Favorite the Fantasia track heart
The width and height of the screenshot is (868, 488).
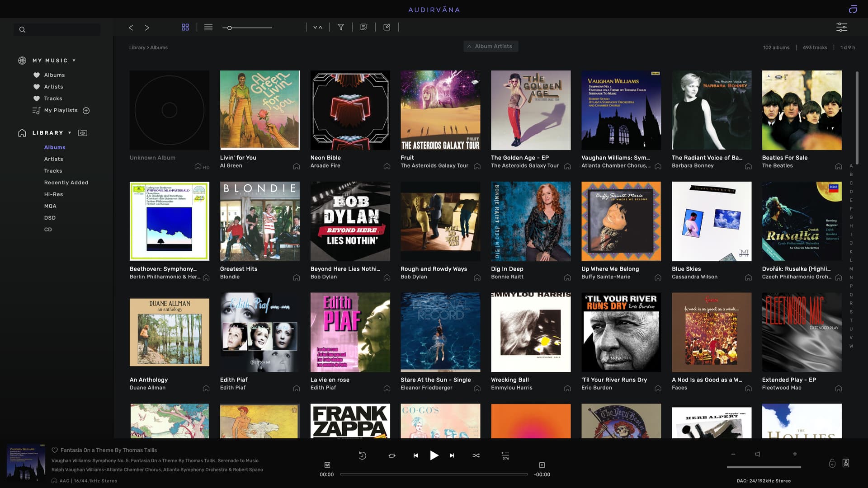tap(55, 450)
